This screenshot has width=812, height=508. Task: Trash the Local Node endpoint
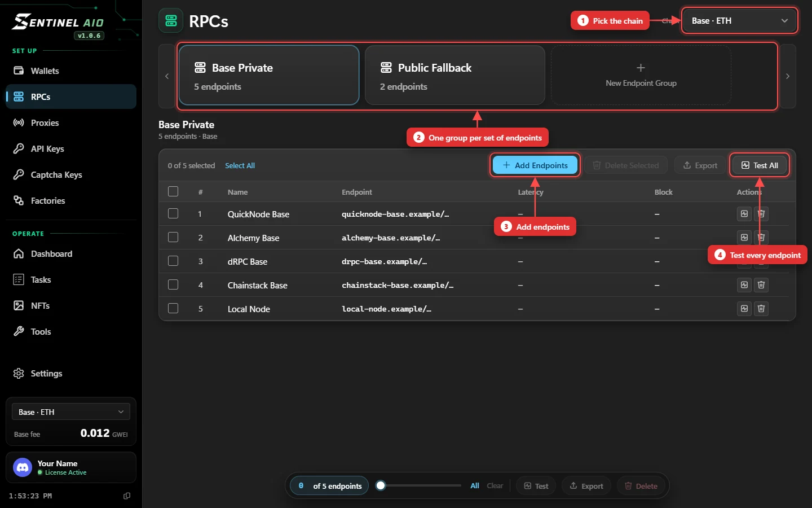tap(761, 309)
